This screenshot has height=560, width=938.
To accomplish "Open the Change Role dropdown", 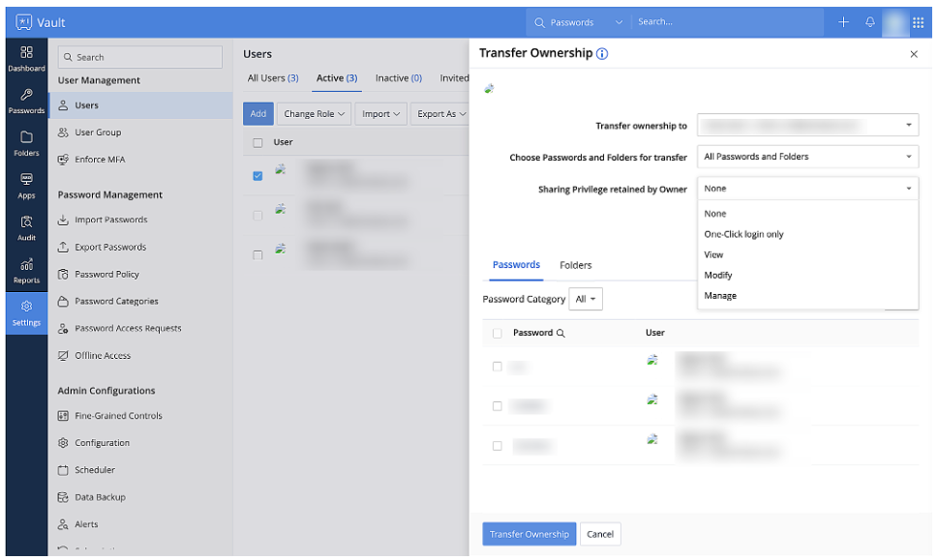I will click(x=314, y=113).
